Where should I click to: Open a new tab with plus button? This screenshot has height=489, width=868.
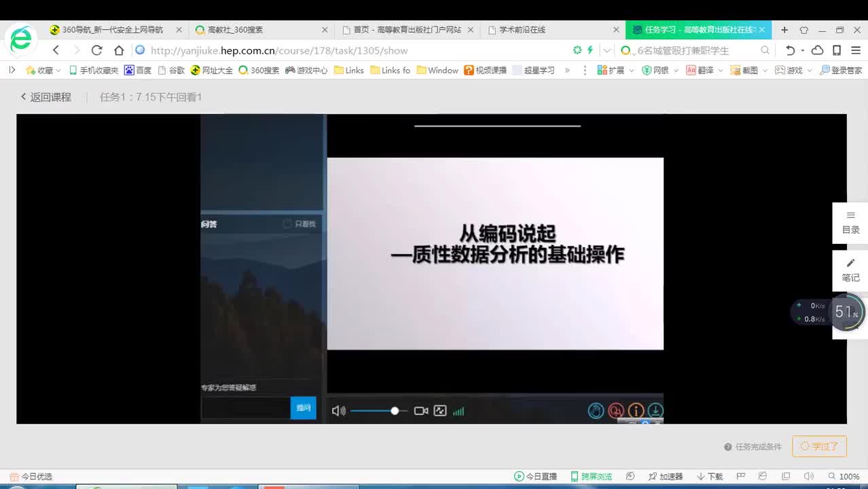coord(784,30)
